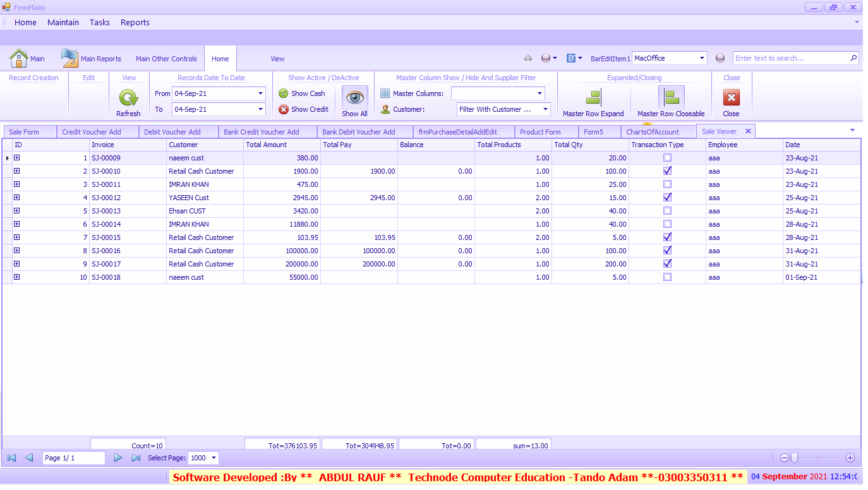This screenshot has height=490, width=868.
Task: Open the Maintain menu
Action: [63, 22]
